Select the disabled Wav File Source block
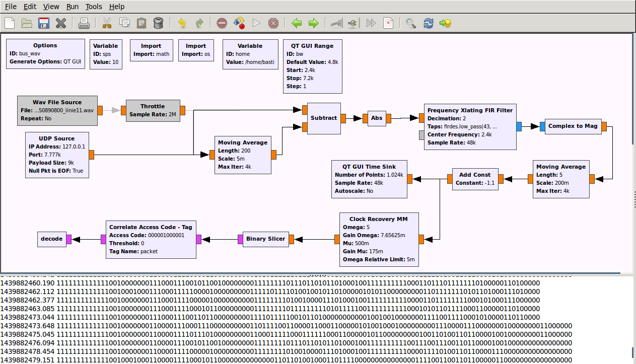 (x=57, y=110)
